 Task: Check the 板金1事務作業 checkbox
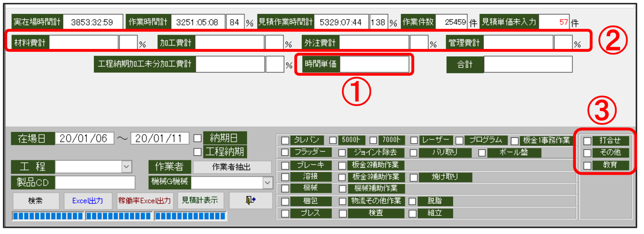(x=515, y=140)
